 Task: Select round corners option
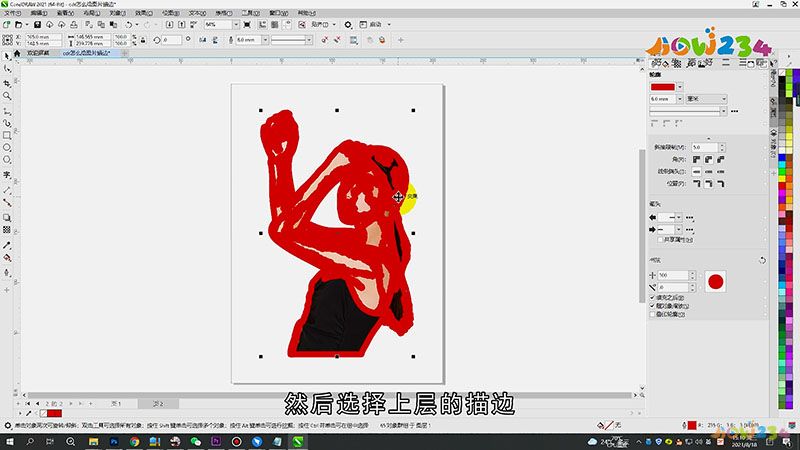click(709, 160)
